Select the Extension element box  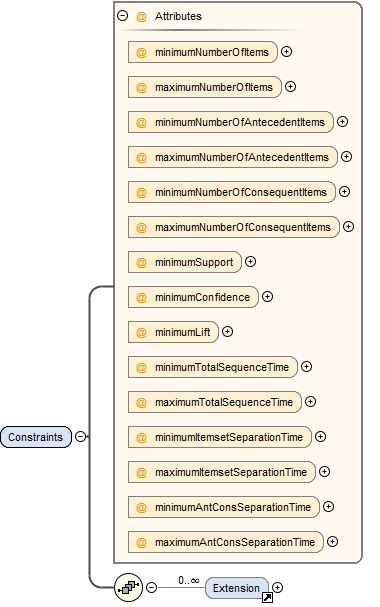coord(237,588)
